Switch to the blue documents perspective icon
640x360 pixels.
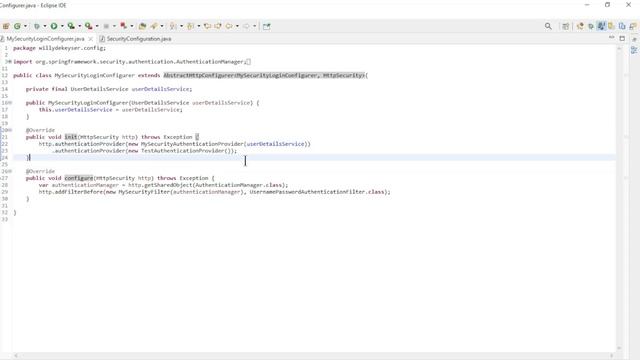(x=622, y=26)
